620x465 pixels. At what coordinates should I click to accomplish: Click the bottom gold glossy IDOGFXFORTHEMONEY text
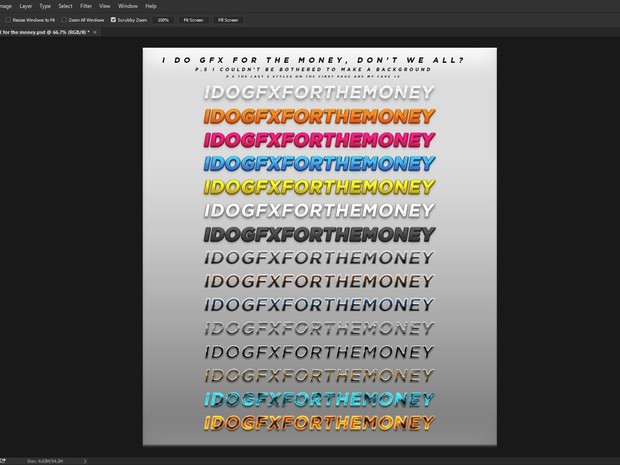[x=319, y=423]
